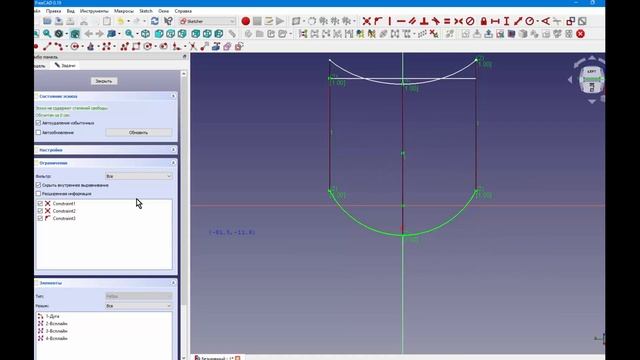Enable the auto-update checkbox

(x=38, y=133)
